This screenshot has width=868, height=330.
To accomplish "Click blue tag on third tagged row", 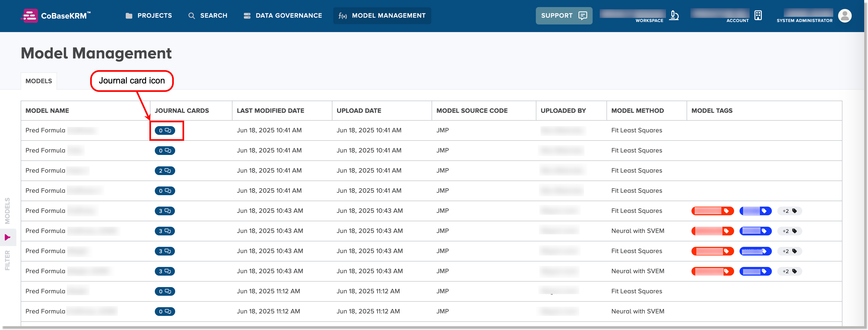I will tap(756, 251).
